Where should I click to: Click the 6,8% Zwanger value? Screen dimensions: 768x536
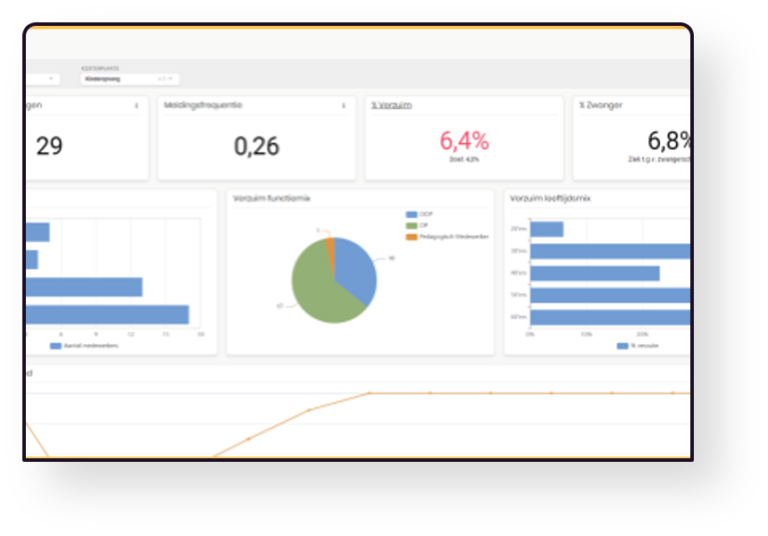coord(668,140)
